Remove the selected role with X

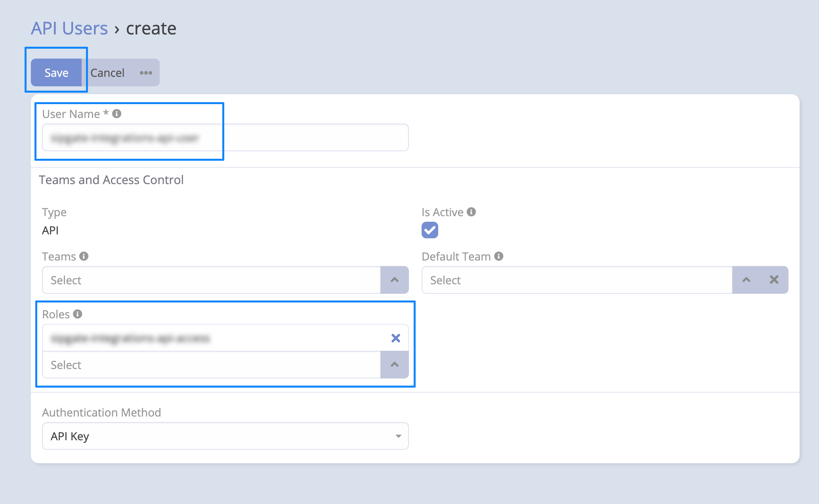[x=395, y=338]
